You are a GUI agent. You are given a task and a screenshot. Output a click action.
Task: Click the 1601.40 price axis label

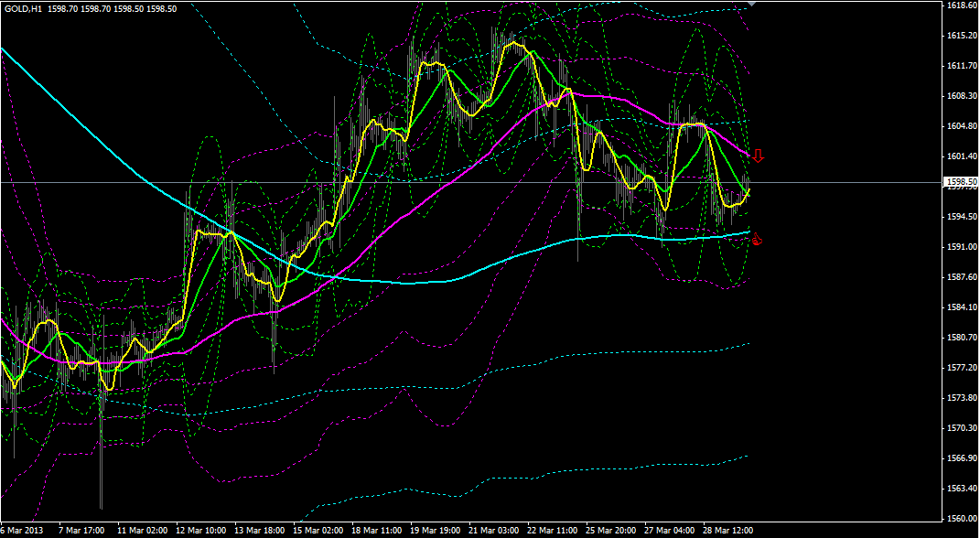point(962,156)
